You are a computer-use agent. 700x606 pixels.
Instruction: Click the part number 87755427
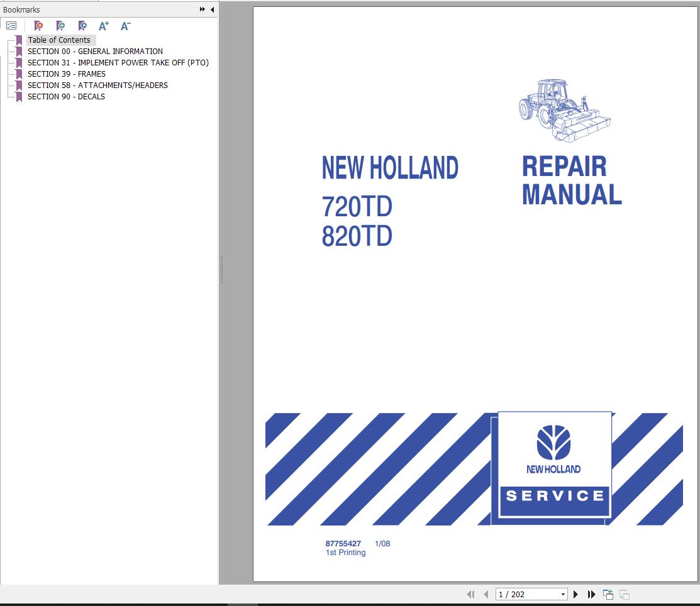click(343, 544)
